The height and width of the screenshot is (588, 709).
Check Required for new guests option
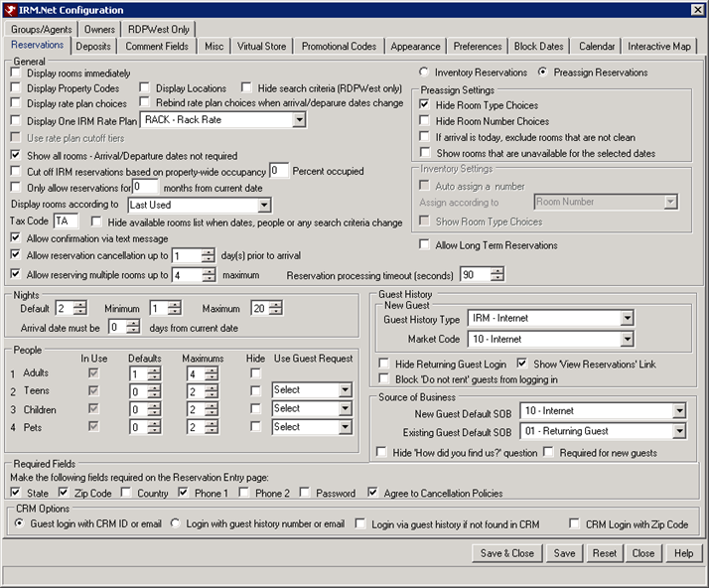pyautogui.click(x=548, y=452)
